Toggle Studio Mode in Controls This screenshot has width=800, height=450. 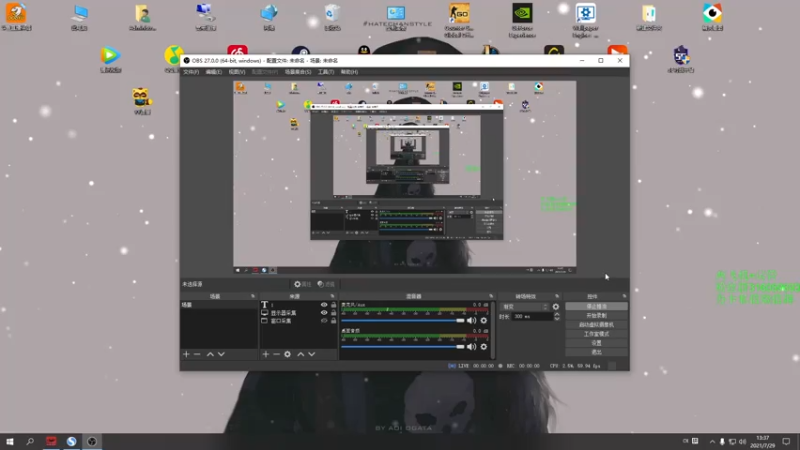596,334
